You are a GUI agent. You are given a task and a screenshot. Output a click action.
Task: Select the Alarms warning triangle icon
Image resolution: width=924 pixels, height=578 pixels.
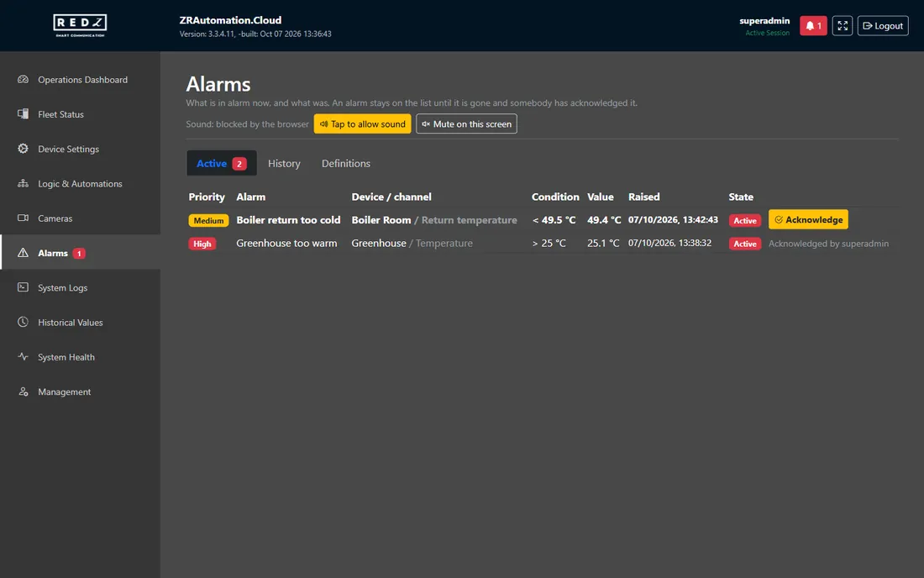(x=23, y=253)
